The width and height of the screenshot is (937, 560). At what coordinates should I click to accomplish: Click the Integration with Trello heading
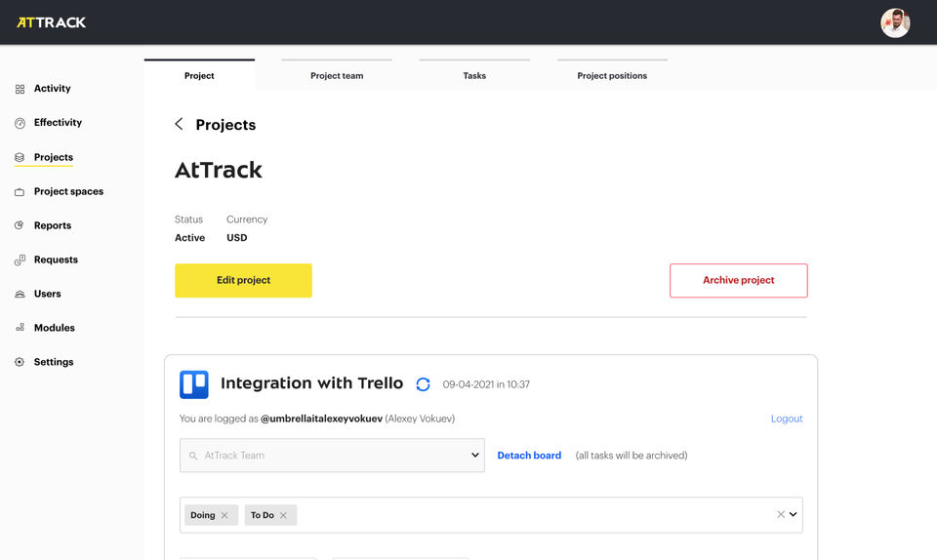pyautogui.click(x=311, y=383)
